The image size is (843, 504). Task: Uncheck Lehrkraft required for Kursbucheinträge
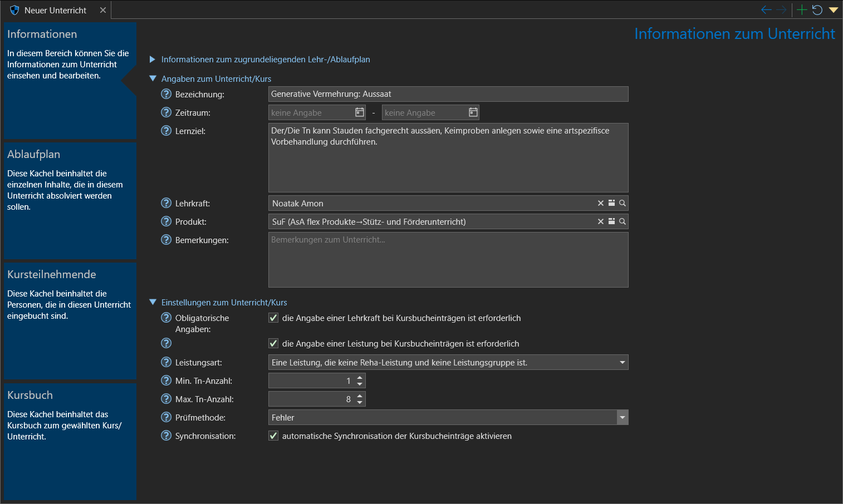coord(273,318)
